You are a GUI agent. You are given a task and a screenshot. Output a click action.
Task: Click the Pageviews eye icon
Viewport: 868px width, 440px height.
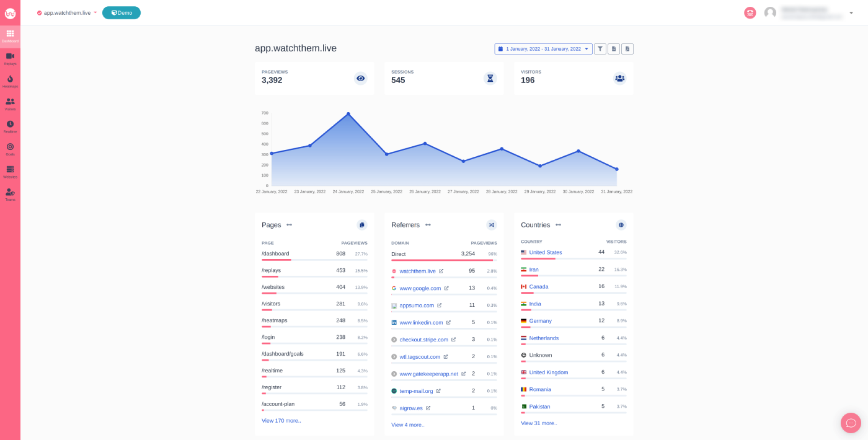tap(361, 78)
